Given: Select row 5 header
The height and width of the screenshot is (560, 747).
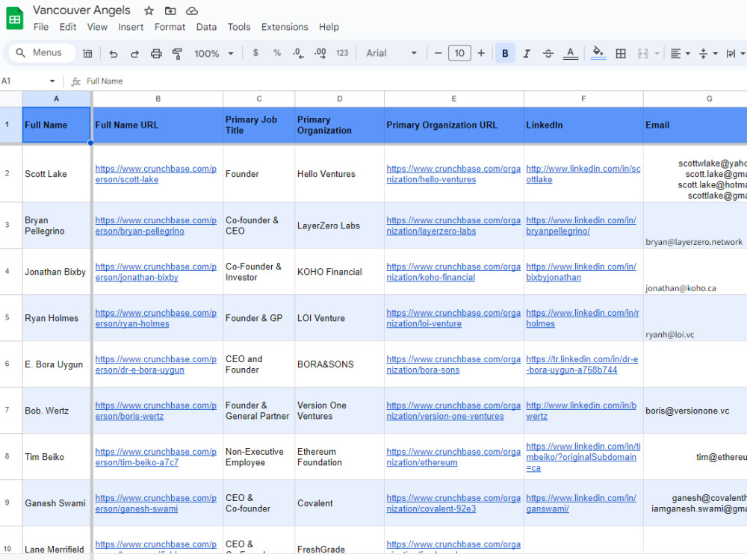Looking at the screenshot, I should (7, 317).
